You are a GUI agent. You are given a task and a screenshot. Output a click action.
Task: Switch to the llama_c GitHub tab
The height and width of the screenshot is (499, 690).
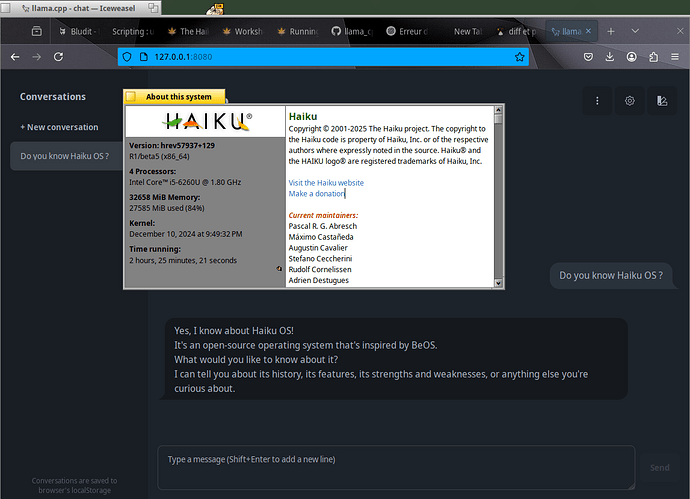(352, 31)
